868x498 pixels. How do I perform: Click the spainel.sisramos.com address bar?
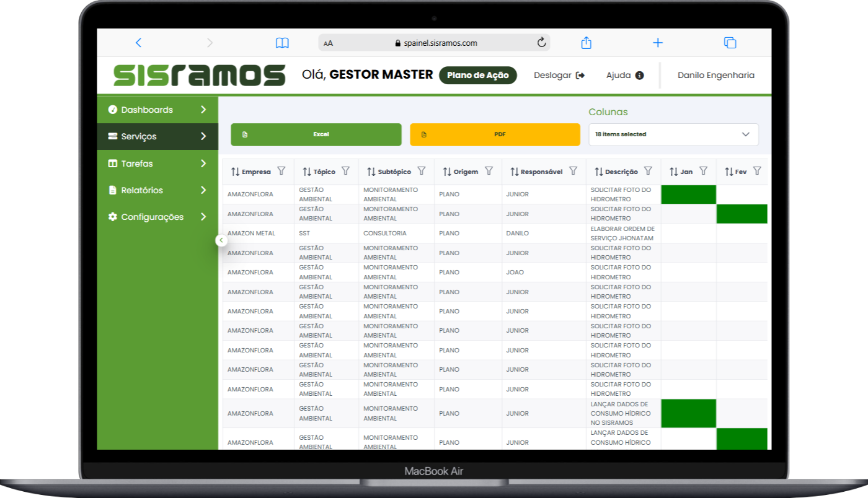[434, 43]
